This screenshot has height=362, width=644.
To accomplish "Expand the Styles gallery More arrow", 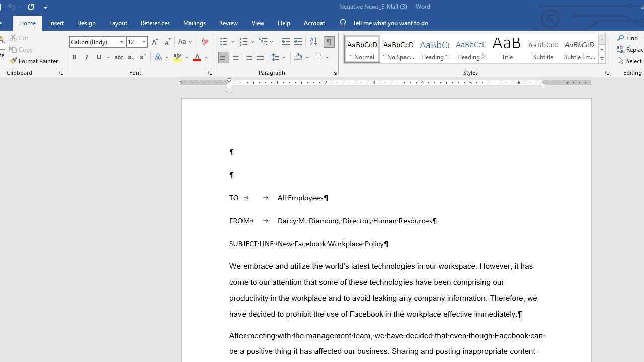I will (602, 59).
